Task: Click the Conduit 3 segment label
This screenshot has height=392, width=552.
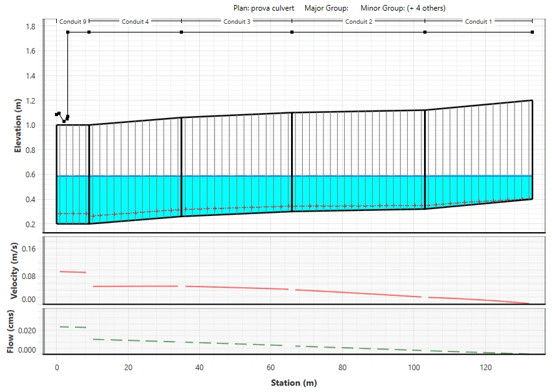Action: (x=237, y=22)
